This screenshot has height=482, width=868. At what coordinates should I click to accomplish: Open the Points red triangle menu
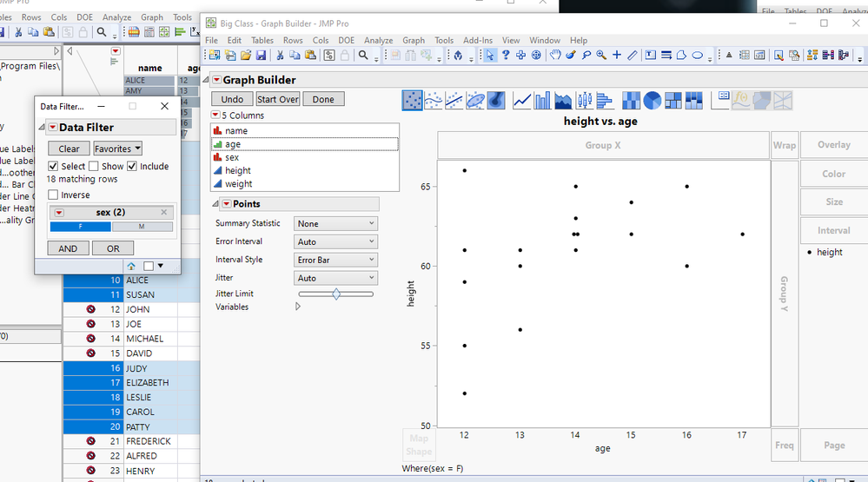pos(227,203)
